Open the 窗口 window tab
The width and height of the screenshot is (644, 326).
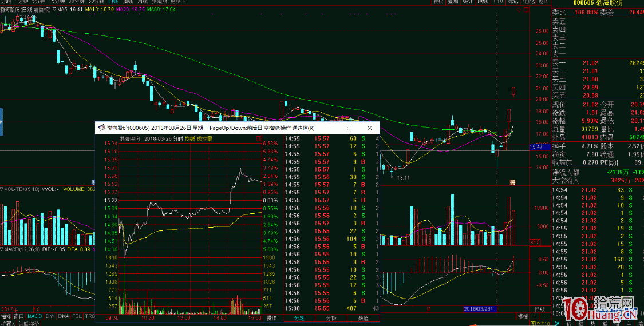(x=19, y=316)
